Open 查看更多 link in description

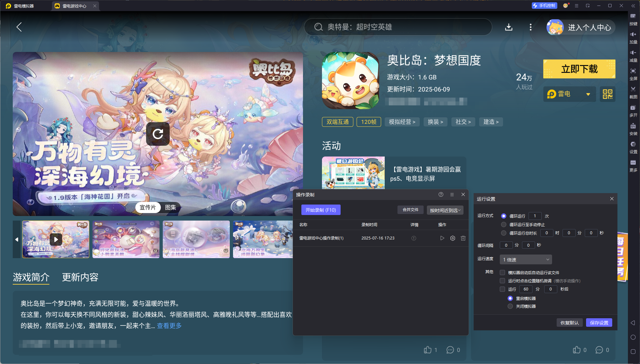pos(169,326)
